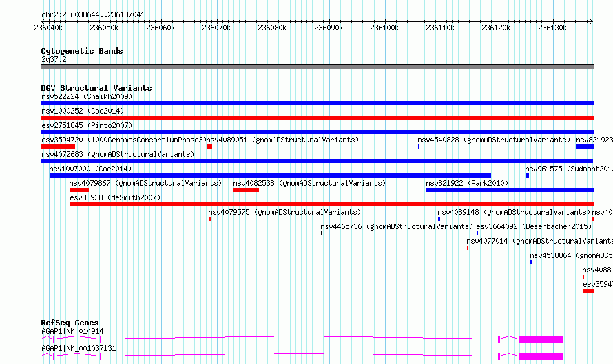Click the 236120k ruler tick label
This screenshot has height=364, width=613.
point(496,28)
